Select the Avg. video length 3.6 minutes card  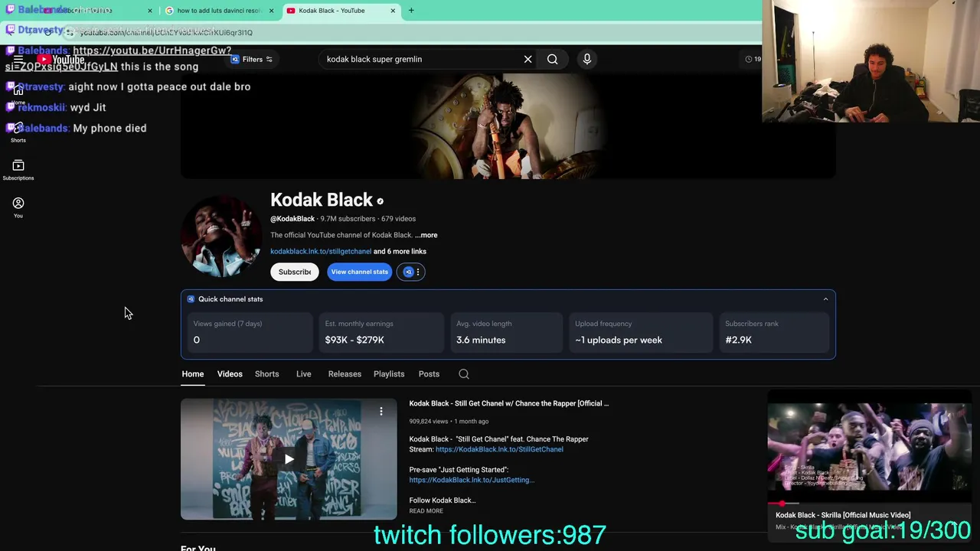click(x=506, y=332)
